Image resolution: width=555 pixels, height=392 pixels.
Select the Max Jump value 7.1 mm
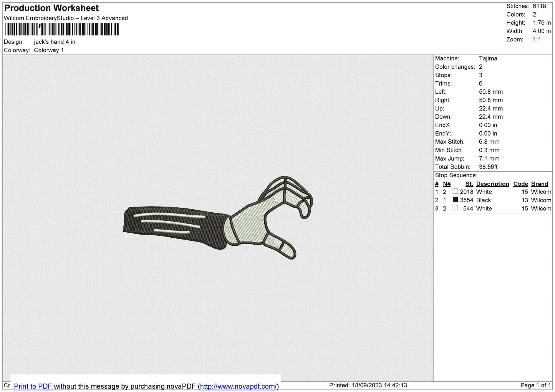pos(489,159)
